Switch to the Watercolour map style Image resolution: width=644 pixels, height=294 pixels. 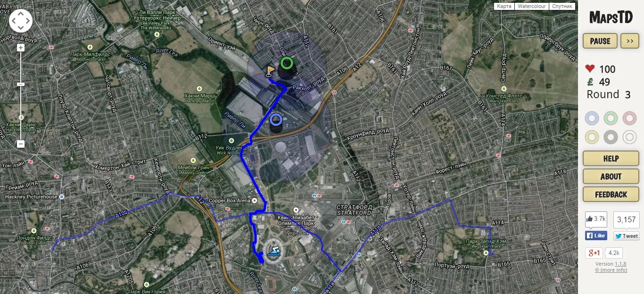pyautogui.click(x=531, y=6)
